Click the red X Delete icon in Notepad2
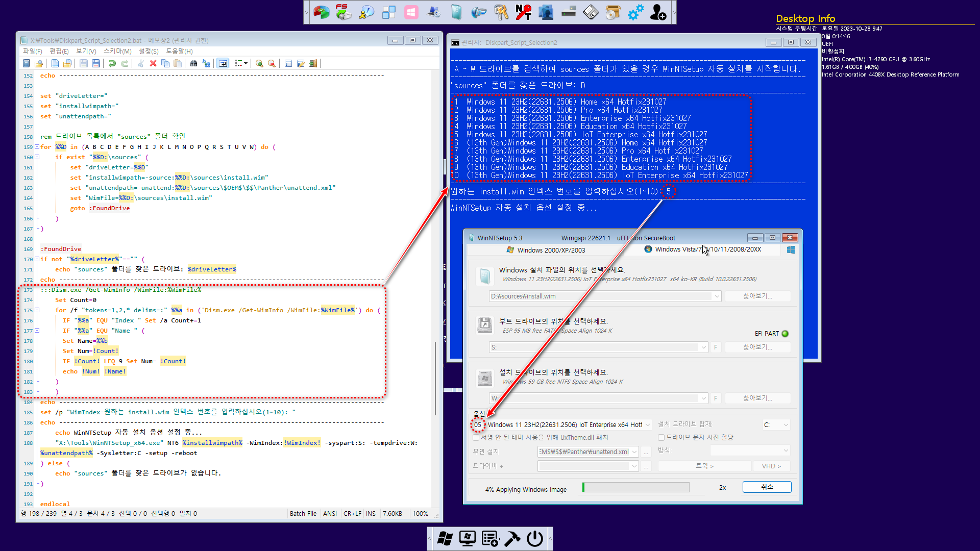This screenshot has height=551, width=980. click(x=153, y=63)
